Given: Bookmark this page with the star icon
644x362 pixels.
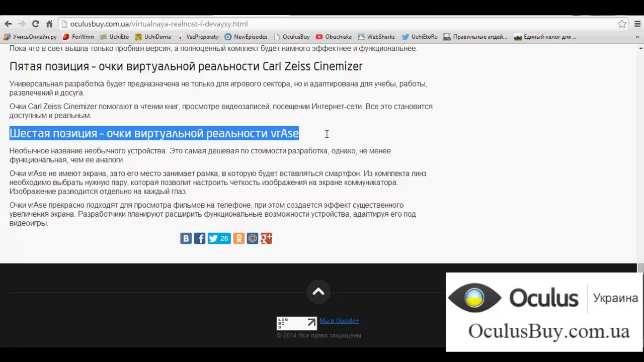Looking at the screenshot, I should (x=622, y=24).
